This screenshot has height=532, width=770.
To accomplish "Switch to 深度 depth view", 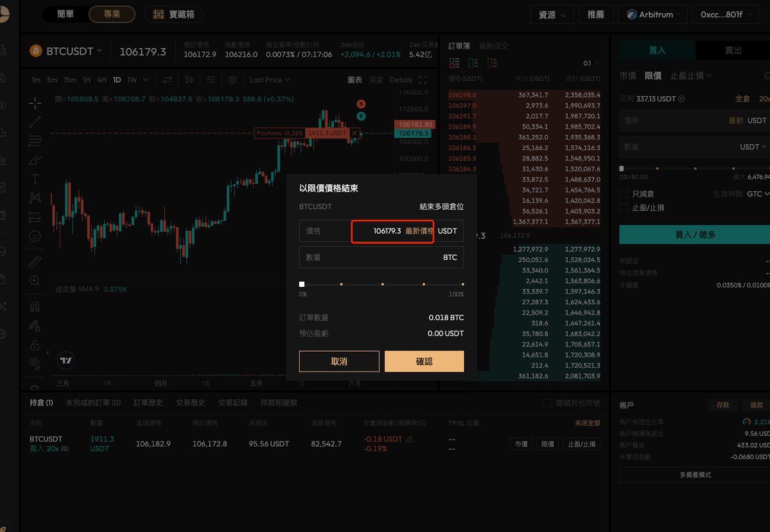I will pyautogui.click(x=376, y=80).
